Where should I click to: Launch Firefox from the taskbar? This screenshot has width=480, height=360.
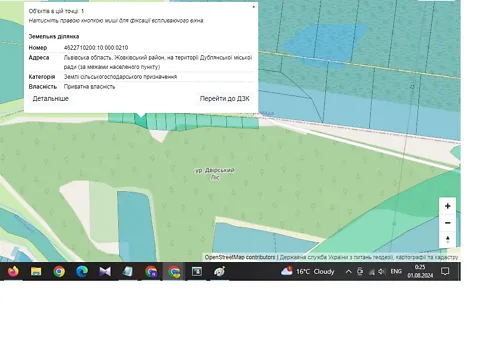coord(13,271)
